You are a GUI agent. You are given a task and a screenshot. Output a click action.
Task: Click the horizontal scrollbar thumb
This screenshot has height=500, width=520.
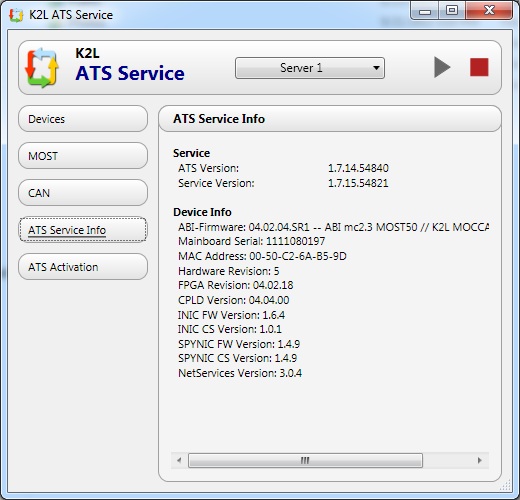pos(305,460)
